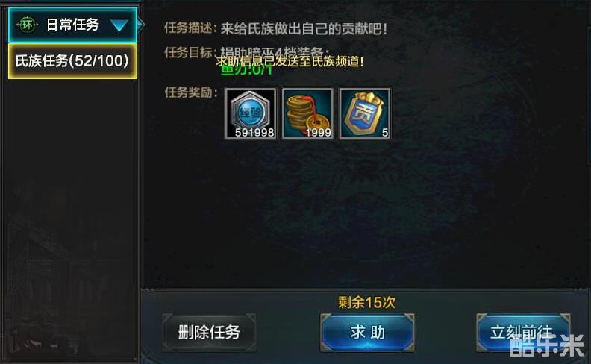The width and height of the screenshot is (591, 364).
Task: Dismiss the 求助信息已发送至氏族频道 toast message
Action: point(290,61)
